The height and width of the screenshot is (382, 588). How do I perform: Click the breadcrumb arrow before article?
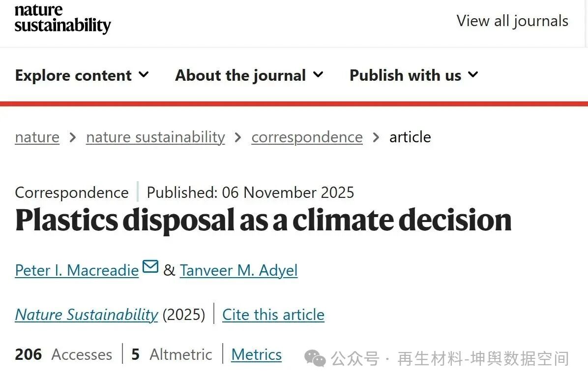click(376, 137)
